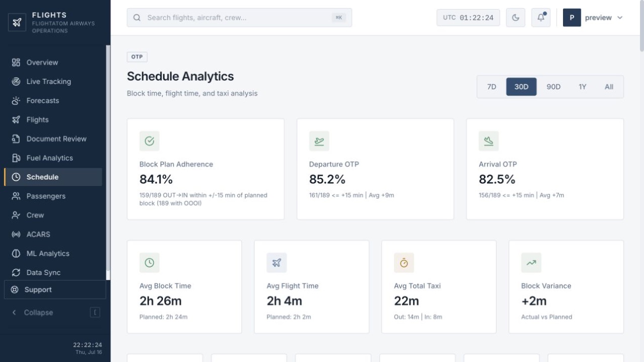This screenshot has width=644, height=362.
Task: Click the UTC clock display
Action: pos(468,18)
